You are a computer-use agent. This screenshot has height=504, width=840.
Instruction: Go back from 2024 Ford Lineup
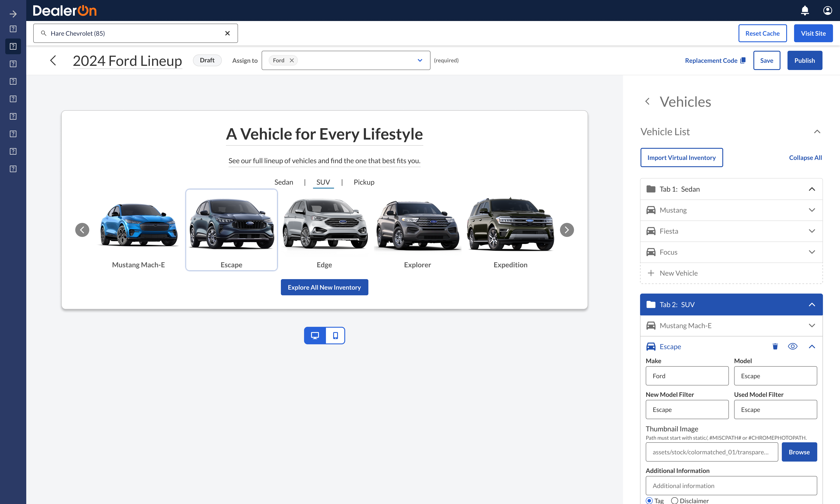click(x=53, y=60)
